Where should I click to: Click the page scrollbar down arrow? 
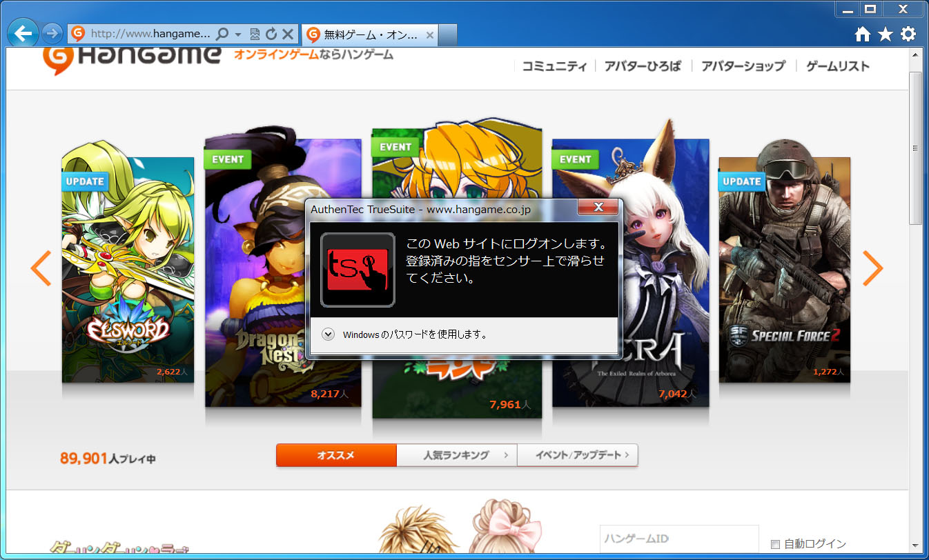916,546
